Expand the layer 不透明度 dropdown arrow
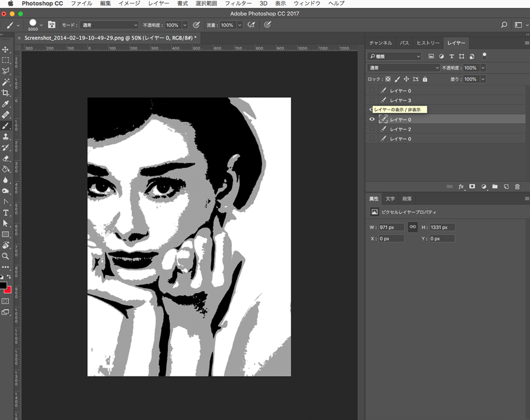The image size is (530, 420). tap(483, 68)
